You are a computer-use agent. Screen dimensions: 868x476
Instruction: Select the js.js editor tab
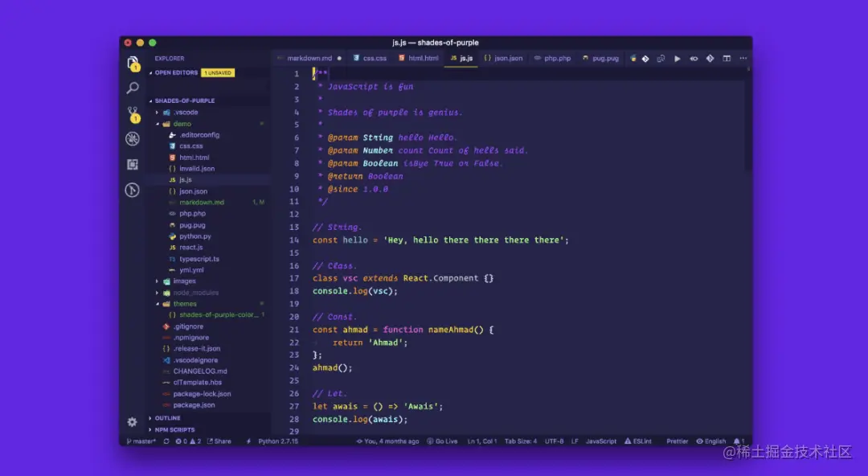pyautogui.click(x=461, y=58)
